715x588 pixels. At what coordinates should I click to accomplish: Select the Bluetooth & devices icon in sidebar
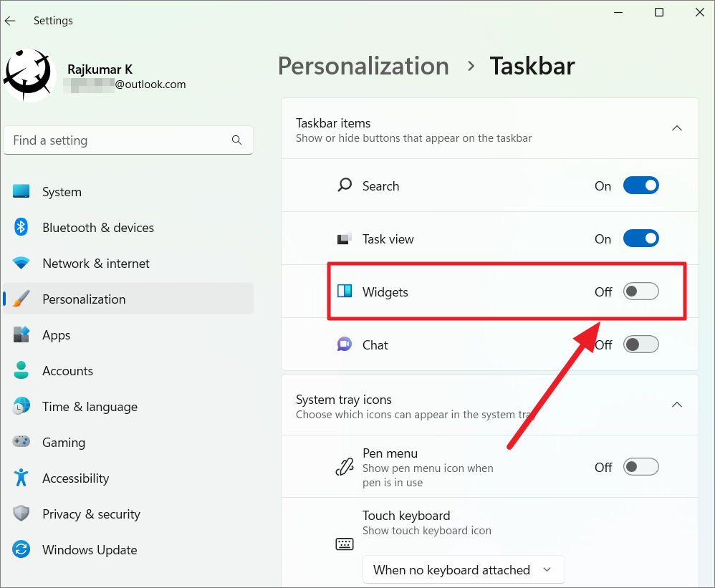21,227
